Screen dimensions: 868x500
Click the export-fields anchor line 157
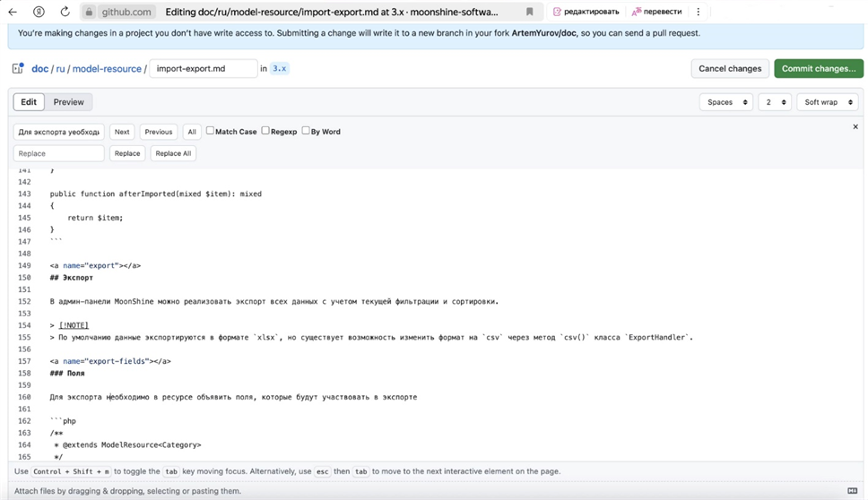pyautogui.click(x=110, y=361)
